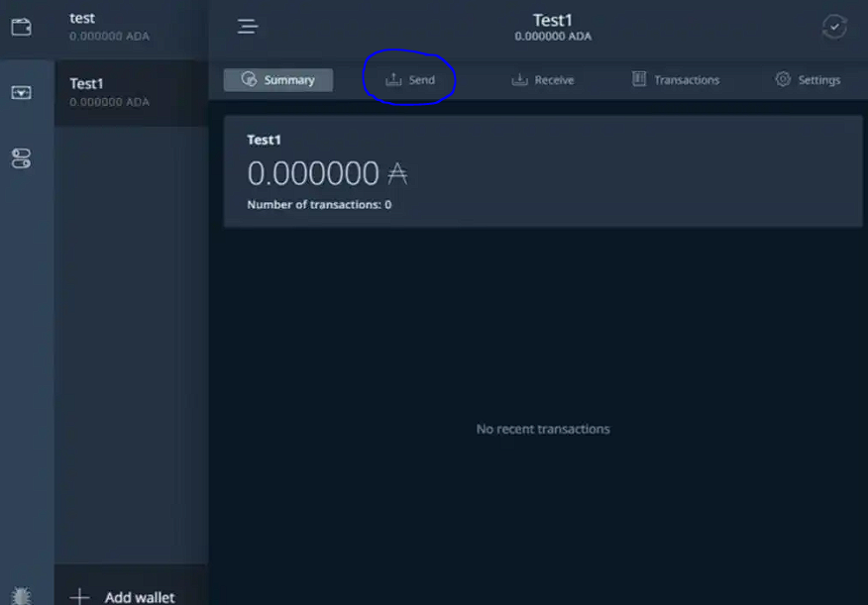868x605 pixels.
Task: Select the Summary tab
Action: coord(278,80)
